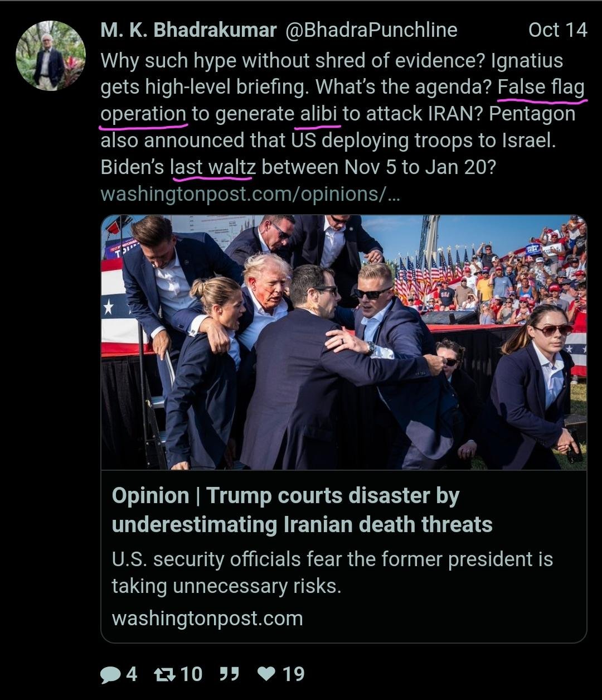Open the Trump rally photo thumbnail
The image size is (602, 700).
[344, 342]
